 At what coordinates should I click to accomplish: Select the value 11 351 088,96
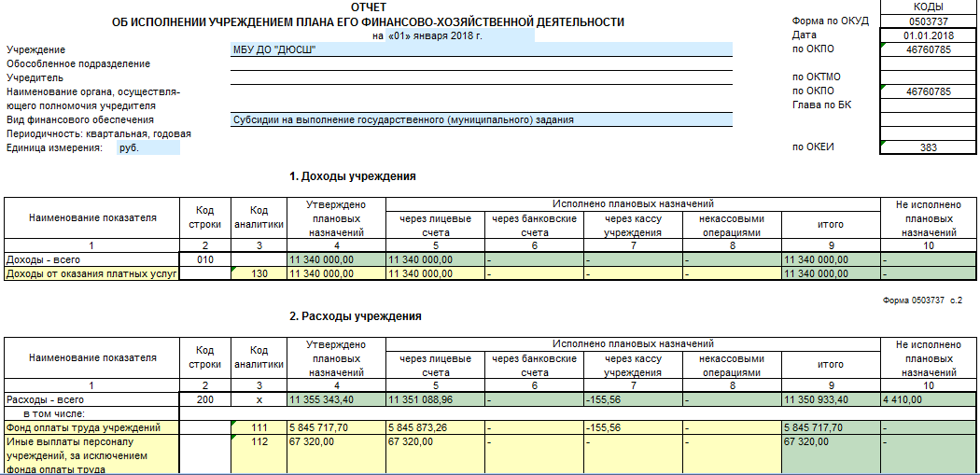[435, 399]
